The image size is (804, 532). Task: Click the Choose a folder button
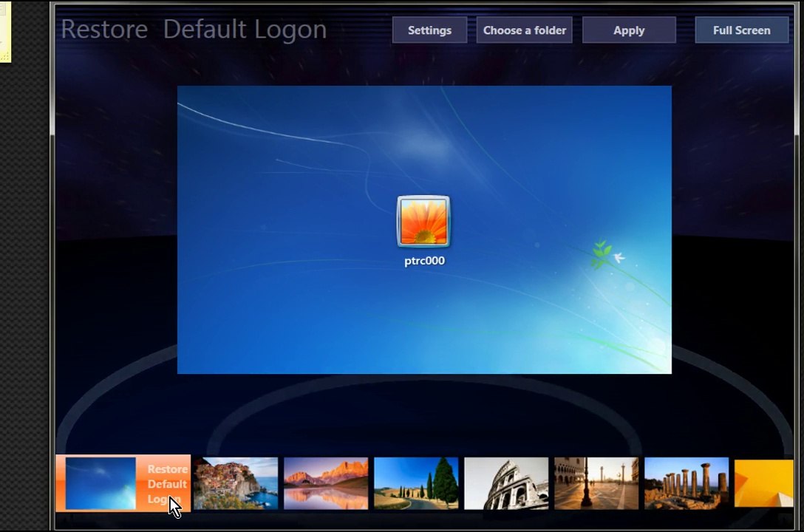(525, 30)
